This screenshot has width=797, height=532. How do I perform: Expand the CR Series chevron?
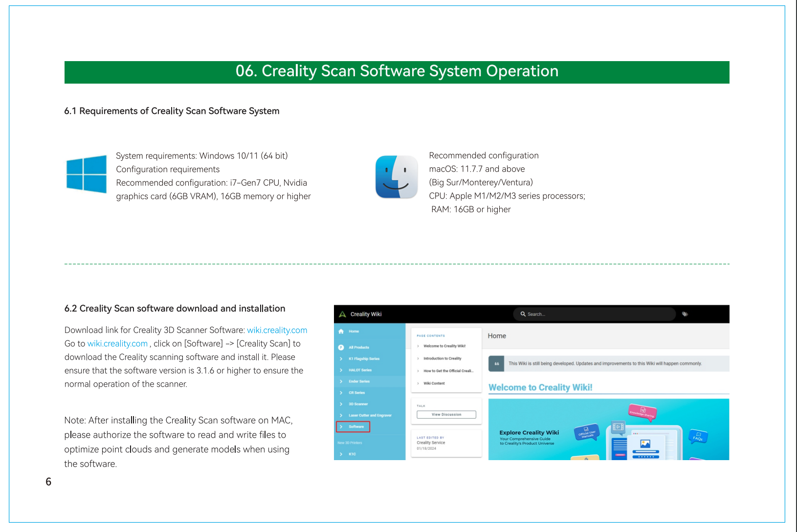click(x=341, y=393)
